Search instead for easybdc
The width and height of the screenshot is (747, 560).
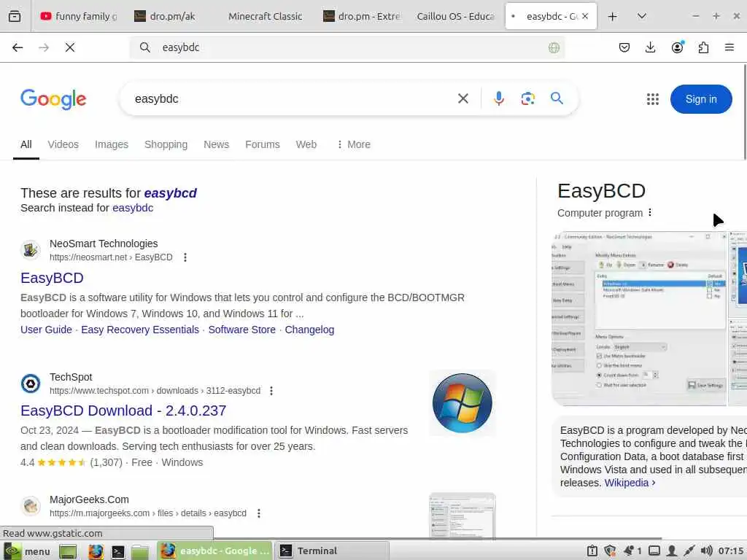tap(133, 208)
